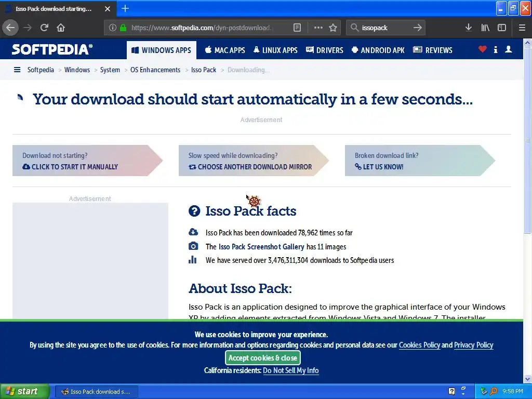Open a new tab with the plus button

tap(125, 8)
